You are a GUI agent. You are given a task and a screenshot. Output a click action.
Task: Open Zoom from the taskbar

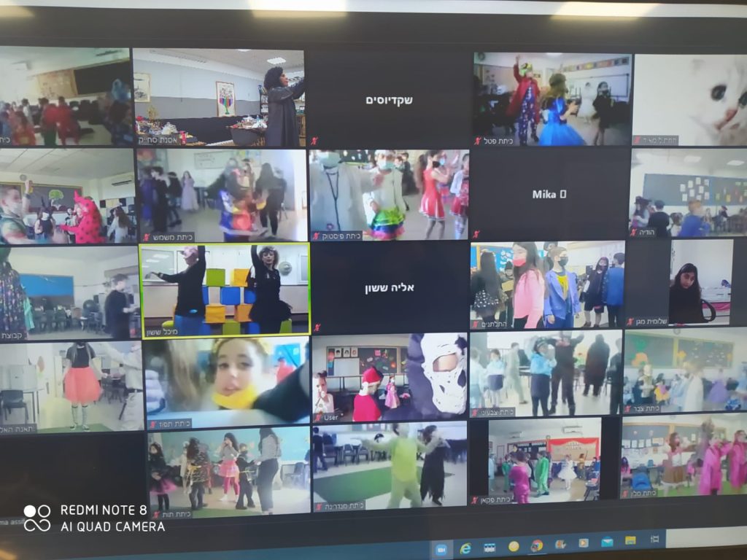click(441, 550)
